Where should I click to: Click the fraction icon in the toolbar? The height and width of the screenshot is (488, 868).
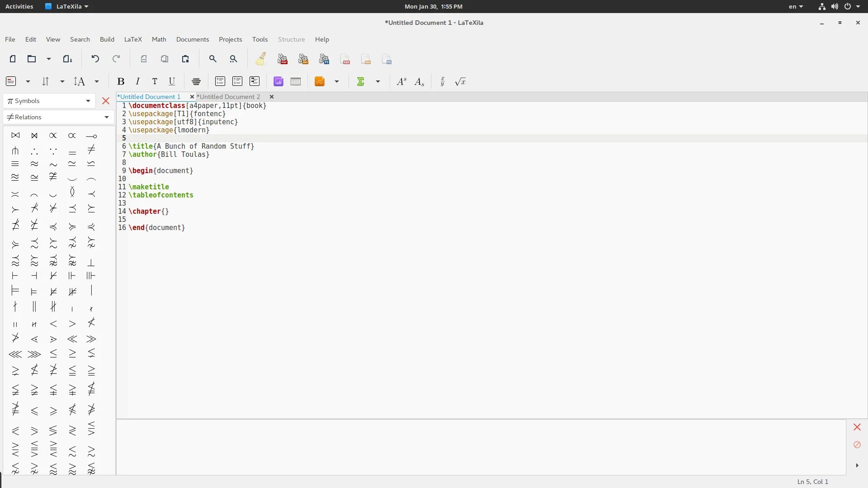443,82
